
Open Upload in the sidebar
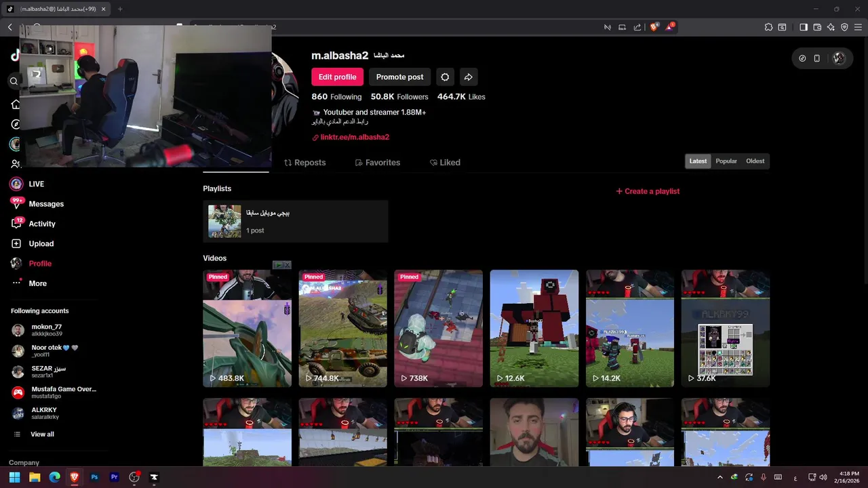(33, 243)
